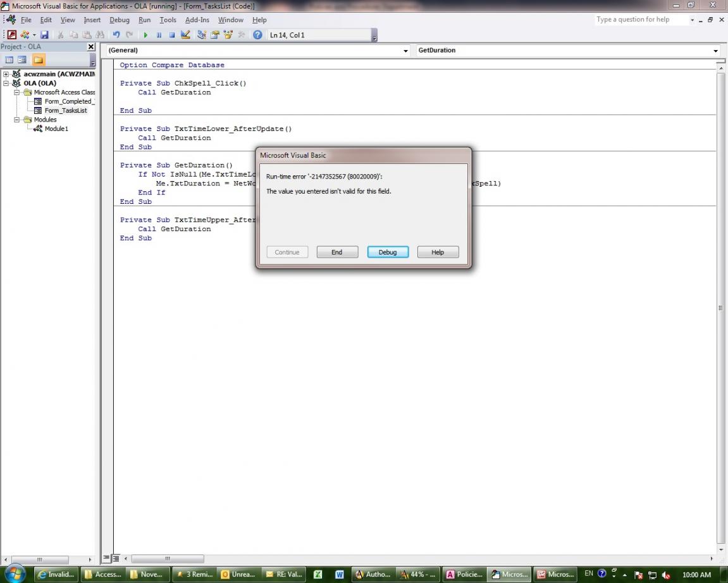The height and width of the screenshot is (583, 728).
Task: Click the 10:00 AM taskbar clock
Action: [696, 575]
